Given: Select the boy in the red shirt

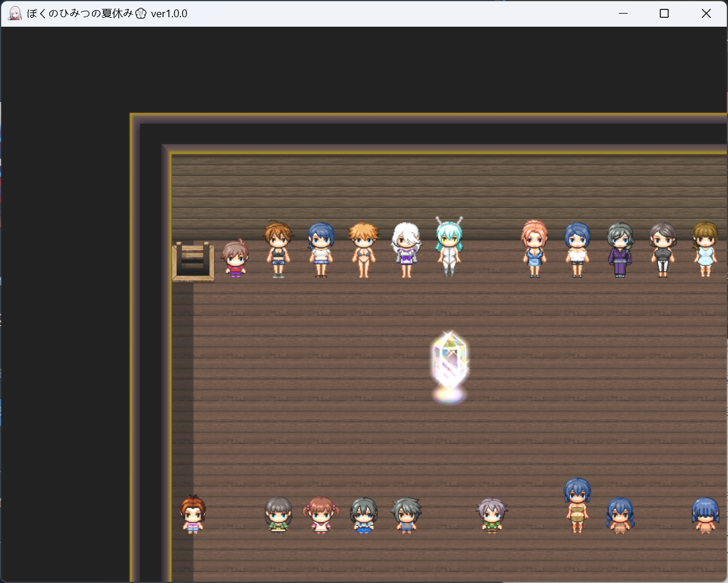Looking at the screenshot, I should coord(236,259).
